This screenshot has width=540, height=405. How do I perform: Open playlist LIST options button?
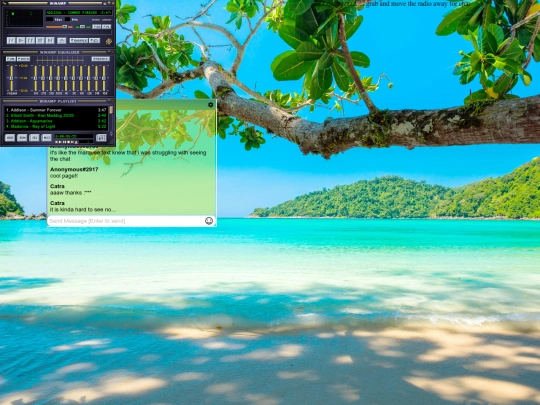pyautogui.click(x=101, y=138)
